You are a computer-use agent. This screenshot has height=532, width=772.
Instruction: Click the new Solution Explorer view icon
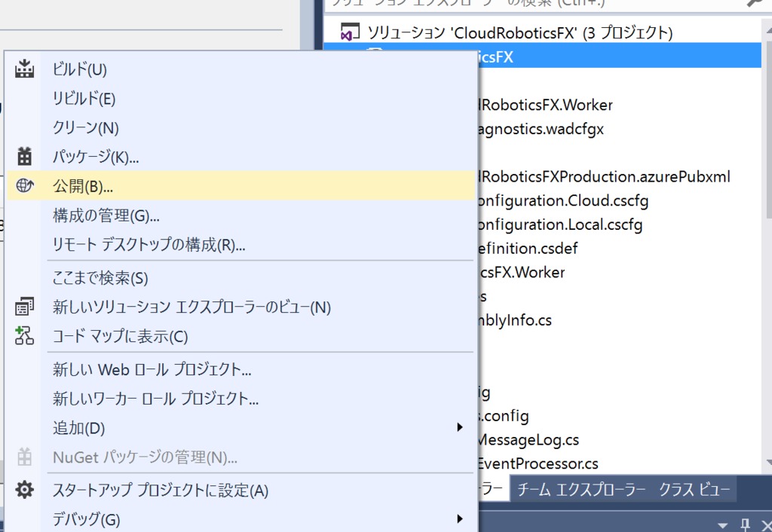pyautogui.click(x=24, y=307)
